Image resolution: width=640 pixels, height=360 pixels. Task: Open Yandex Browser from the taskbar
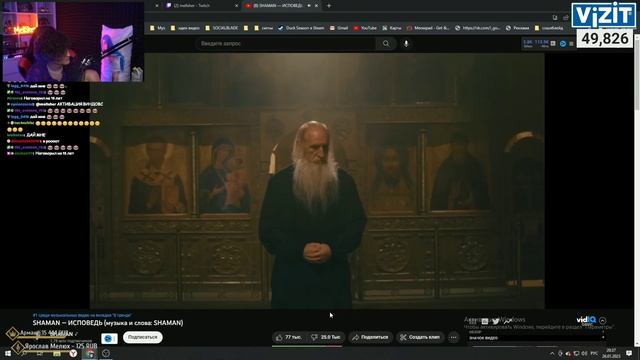point(73,353)
